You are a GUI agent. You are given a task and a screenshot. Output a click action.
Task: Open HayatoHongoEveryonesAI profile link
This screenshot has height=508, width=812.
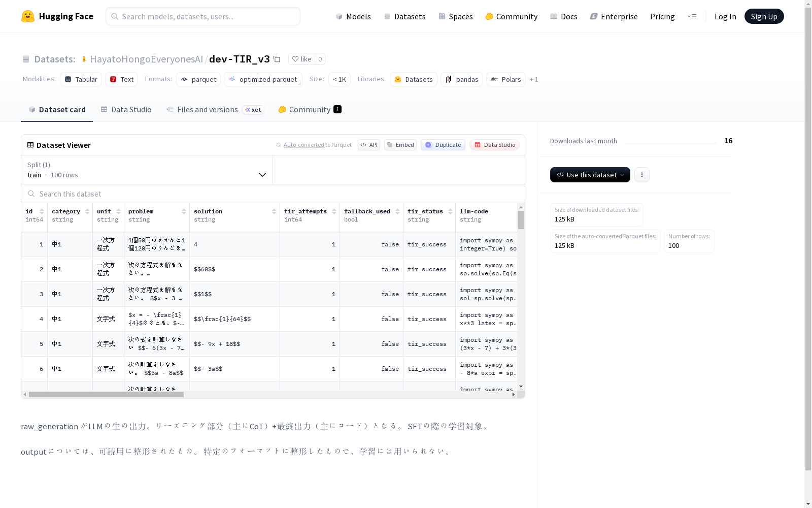tap(146, 59)
